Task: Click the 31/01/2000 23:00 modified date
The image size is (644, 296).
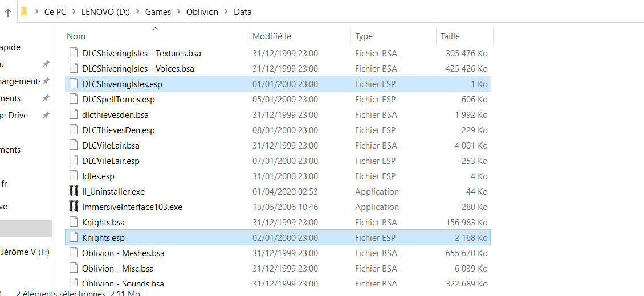Action: (x=285, y=176)
